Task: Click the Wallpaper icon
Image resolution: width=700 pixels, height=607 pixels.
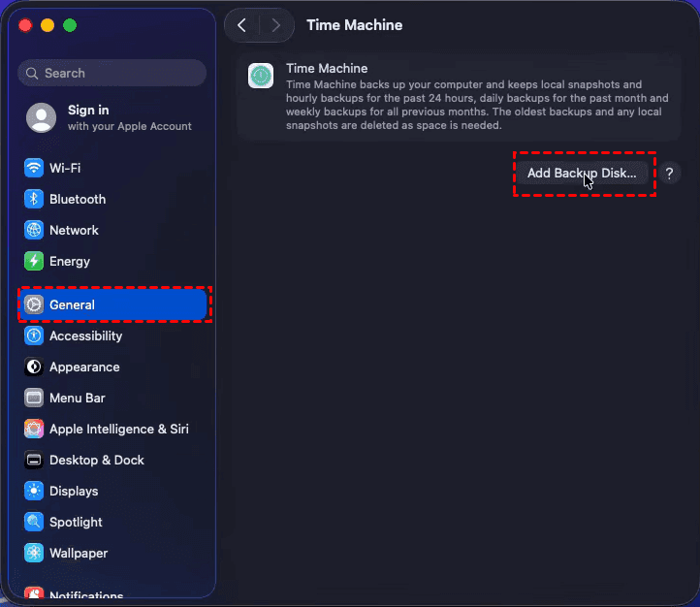Action: [34, 553]
